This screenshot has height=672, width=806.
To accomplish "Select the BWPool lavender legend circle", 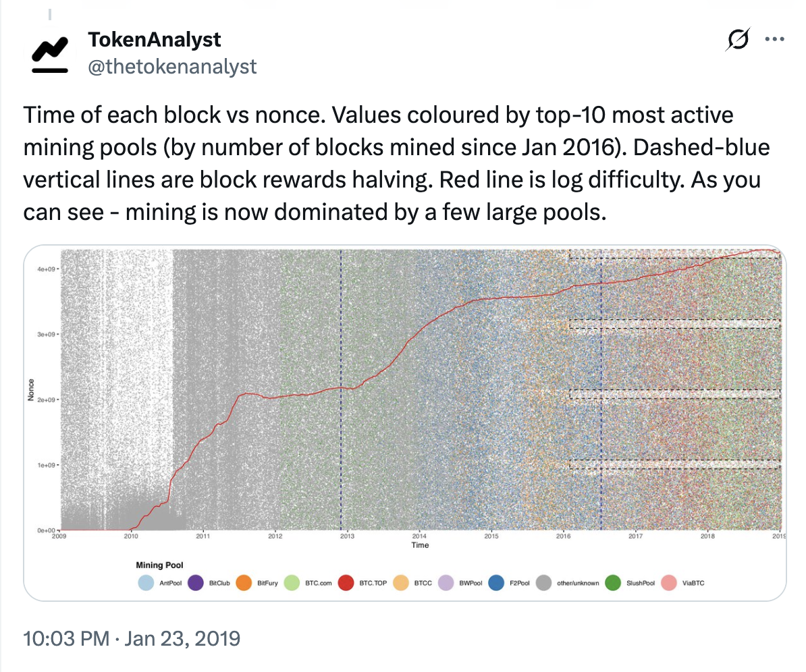I will 445,583.
